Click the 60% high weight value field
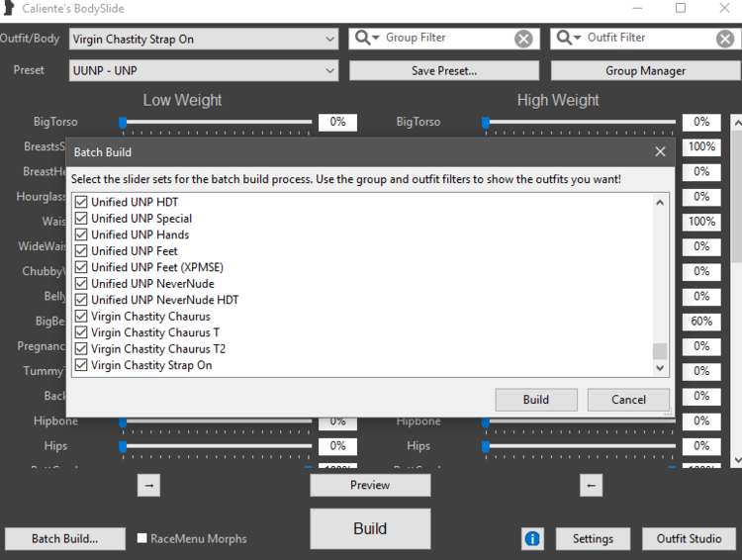 701,322
